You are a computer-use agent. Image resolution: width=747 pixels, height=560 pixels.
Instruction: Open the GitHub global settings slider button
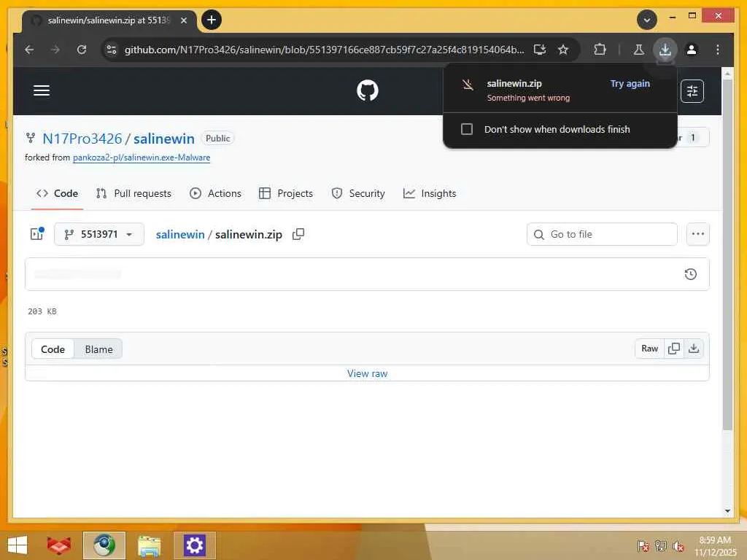(x=692, y=91)
